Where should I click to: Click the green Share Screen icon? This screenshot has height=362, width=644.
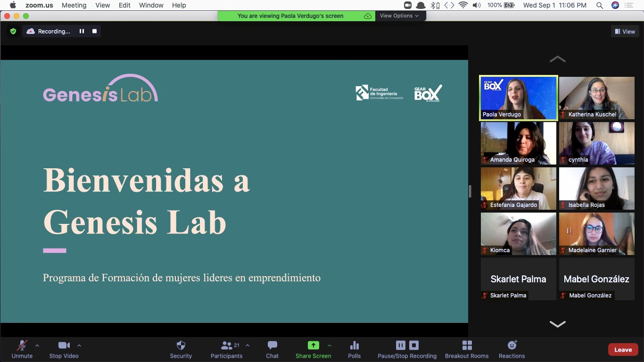314,346
